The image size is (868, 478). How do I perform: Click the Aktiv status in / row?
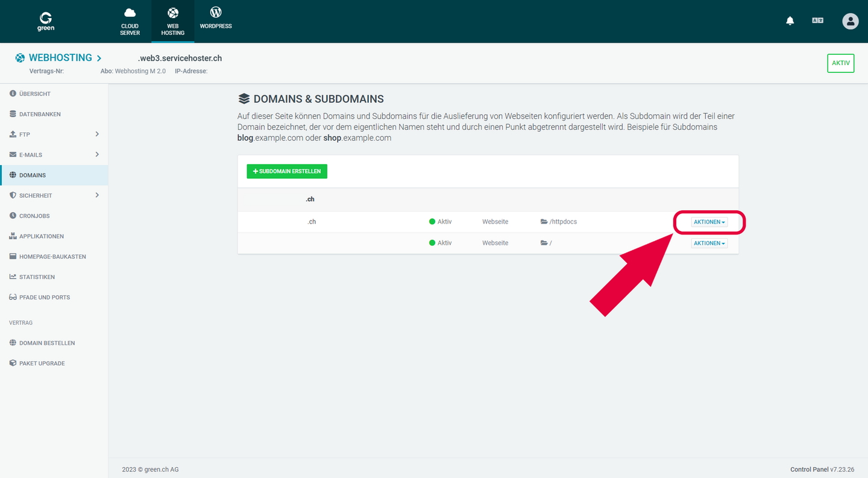440,243
